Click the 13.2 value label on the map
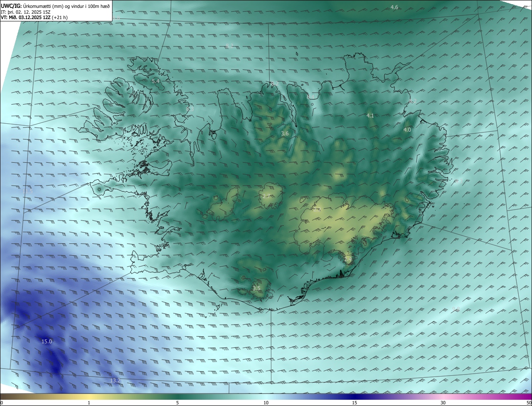Image resolution: width=532 pixels, height=406 pixels. click(x=115, y=381)
